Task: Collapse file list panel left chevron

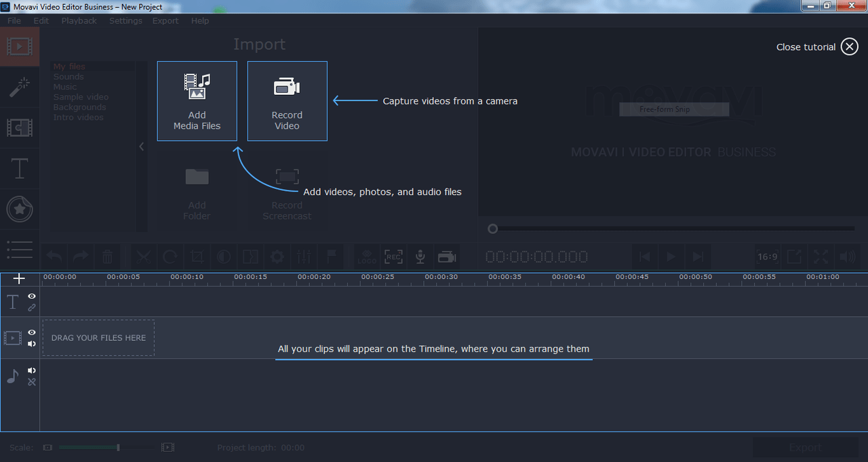Action: 141,146
